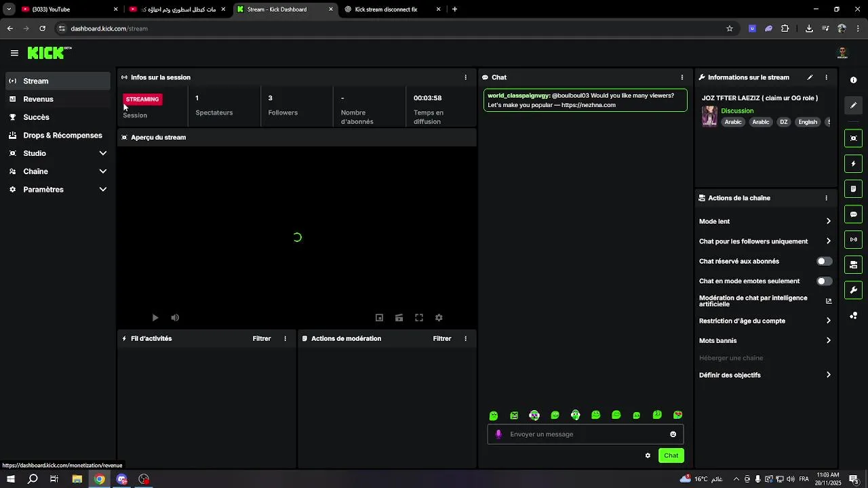Click the lightning bolt icon in right sidebar
Screen dimensions: 868x488
853,163
